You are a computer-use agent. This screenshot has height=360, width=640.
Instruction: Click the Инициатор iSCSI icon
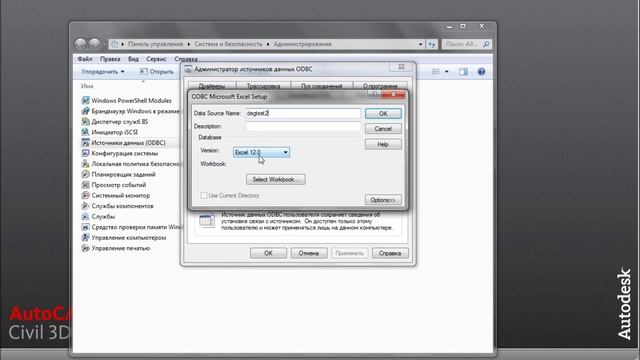(x=85, y=132)
